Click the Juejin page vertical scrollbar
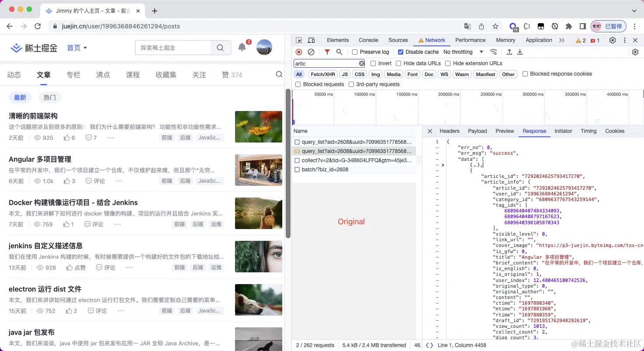The image size is (644, 351). 288,163
